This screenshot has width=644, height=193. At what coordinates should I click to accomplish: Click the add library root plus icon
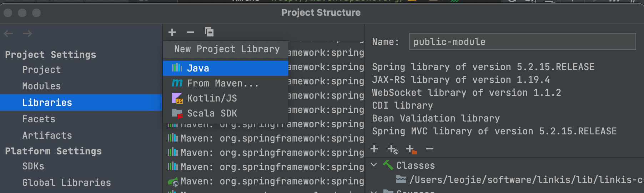374,149
